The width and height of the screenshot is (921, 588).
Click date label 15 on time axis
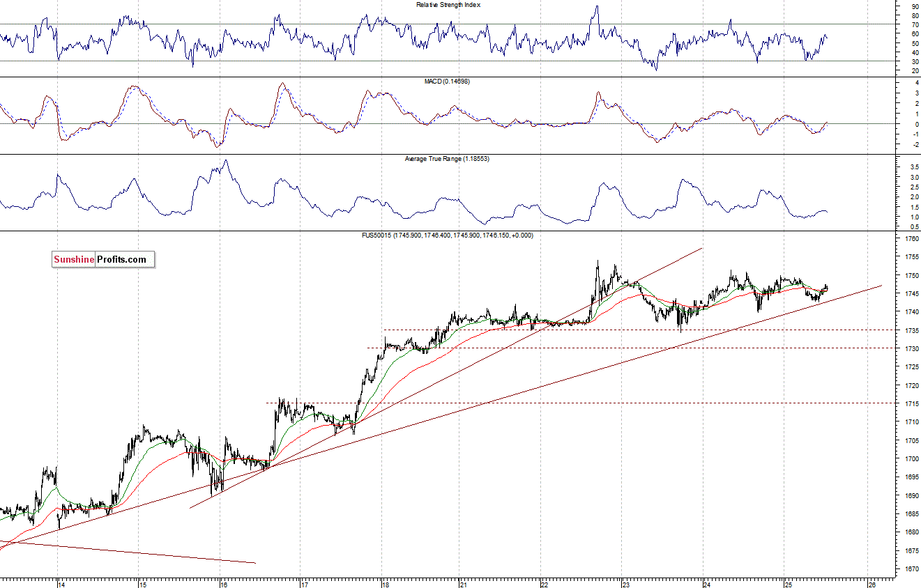142,584
